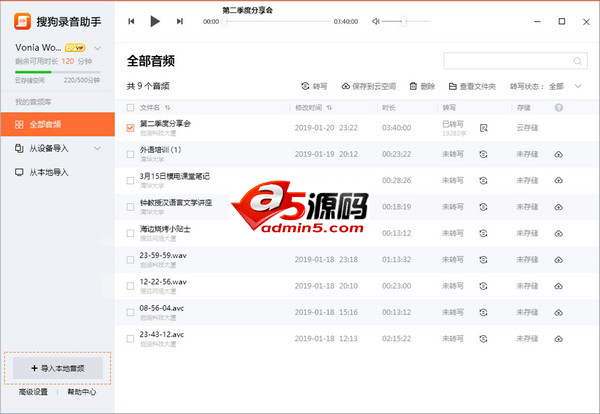Viewport: 600px width, 414px height.
Task: Check the 钟教授汉语言文学讲座 checkbox
Action: 130,207
